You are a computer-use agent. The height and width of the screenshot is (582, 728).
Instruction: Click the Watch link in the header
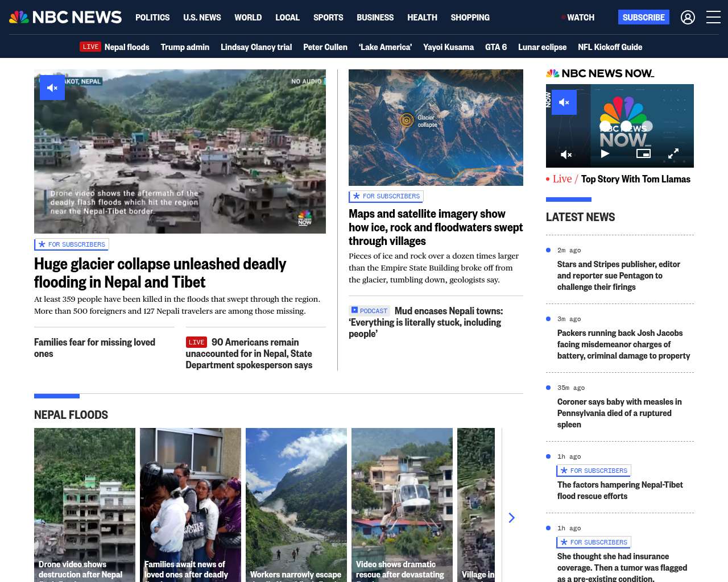point(578,18)
